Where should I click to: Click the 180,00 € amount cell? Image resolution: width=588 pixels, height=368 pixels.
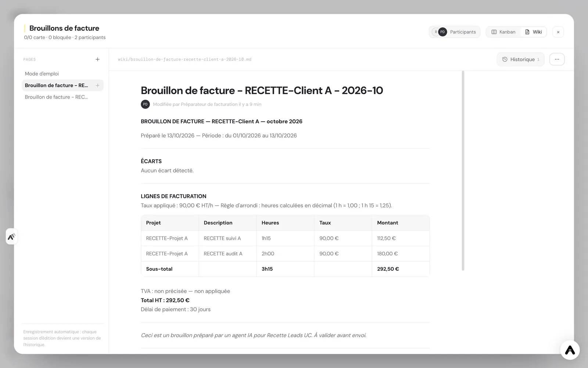[401, 254]
